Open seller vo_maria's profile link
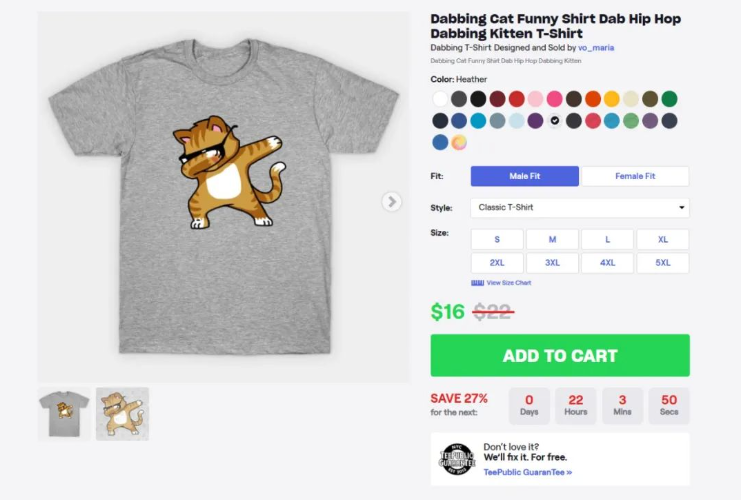The width and height of the screenshot is (741, 500). click(x=597, y=48)
